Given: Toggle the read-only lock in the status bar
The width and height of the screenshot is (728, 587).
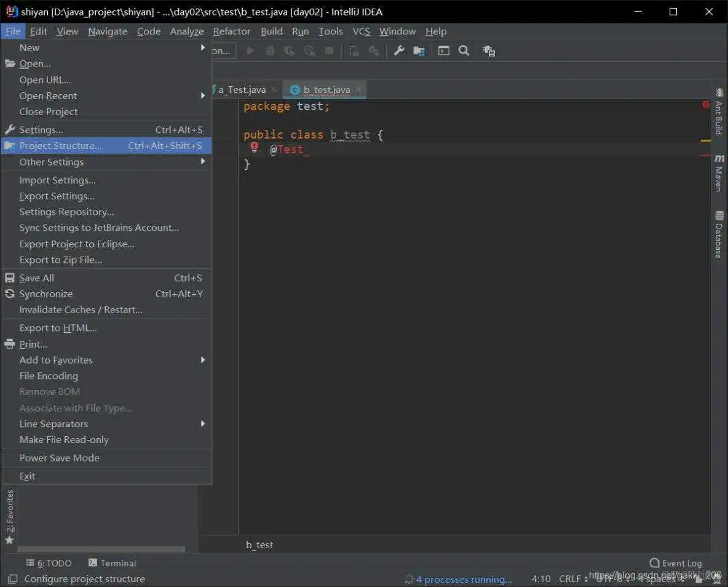Looking at the screenshot, I should pyautogui.click(x=698, y=579).
